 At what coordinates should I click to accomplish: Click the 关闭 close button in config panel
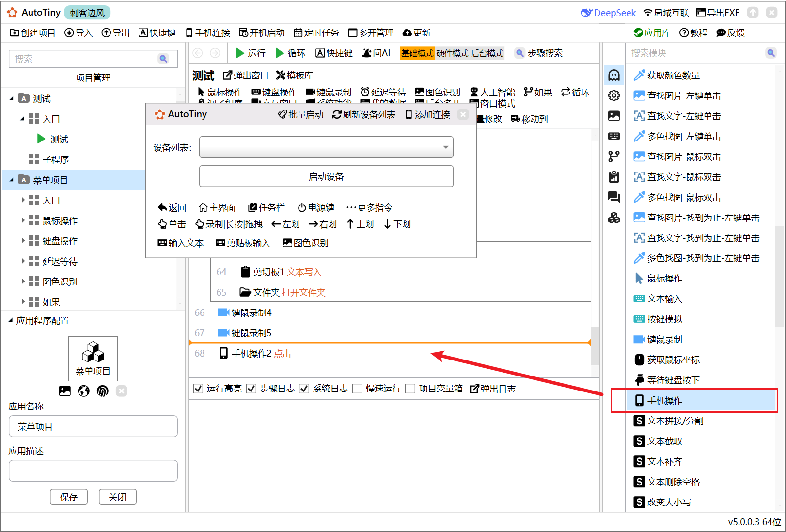pos(117,497)
